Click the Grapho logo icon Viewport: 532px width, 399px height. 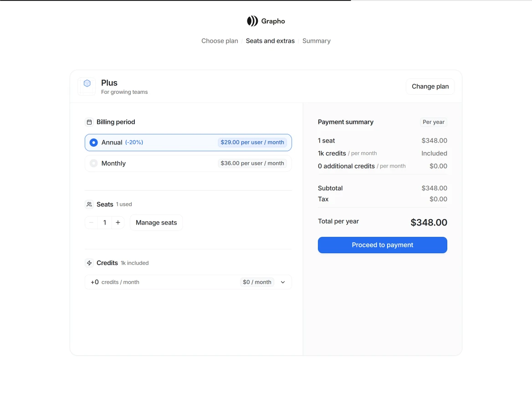coord(252,21)
